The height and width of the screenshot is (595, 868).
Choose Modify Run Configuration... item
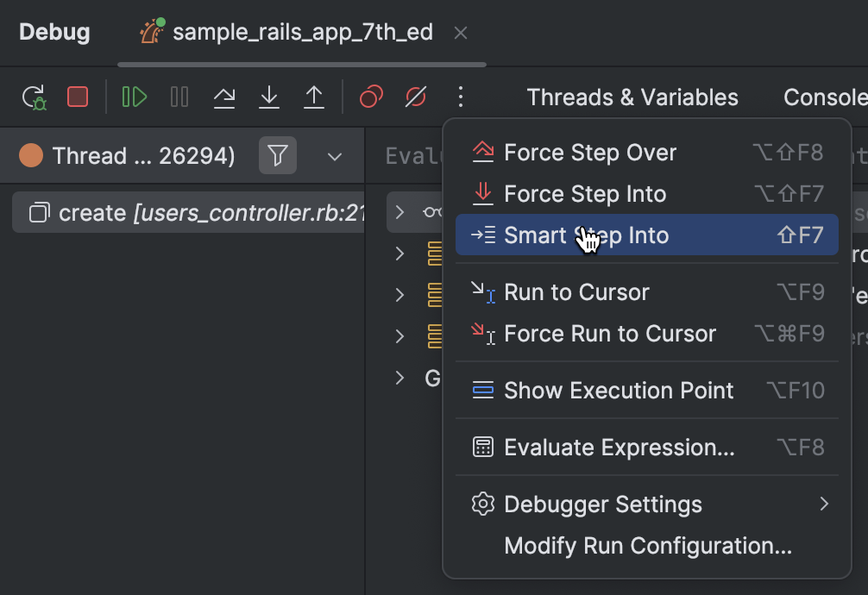[646, 546]
